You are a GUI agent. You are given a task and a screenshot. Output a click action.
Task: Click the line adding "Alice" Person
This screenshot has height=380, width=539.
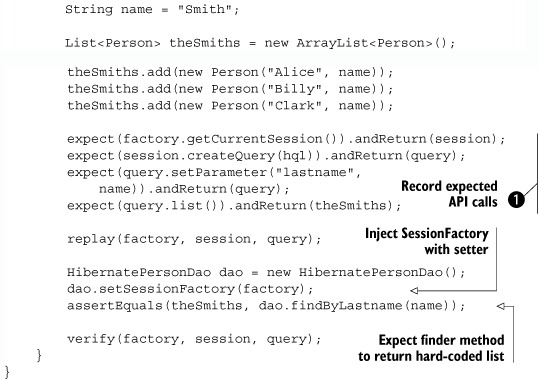click(230, 72)
